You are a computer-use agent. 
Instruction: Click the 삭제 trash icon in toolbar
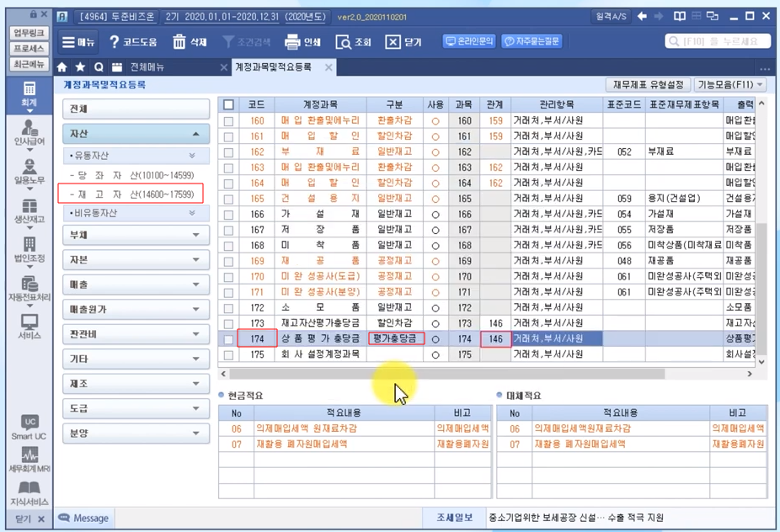[179, 42]
